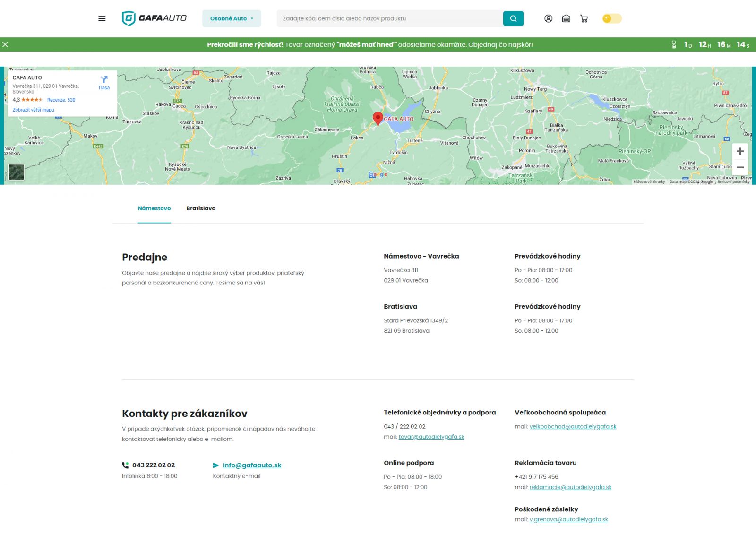This screenshot has width=756, height=543.
Task: Click the red GAFA AUTO map pin
Action: (378, 118)
